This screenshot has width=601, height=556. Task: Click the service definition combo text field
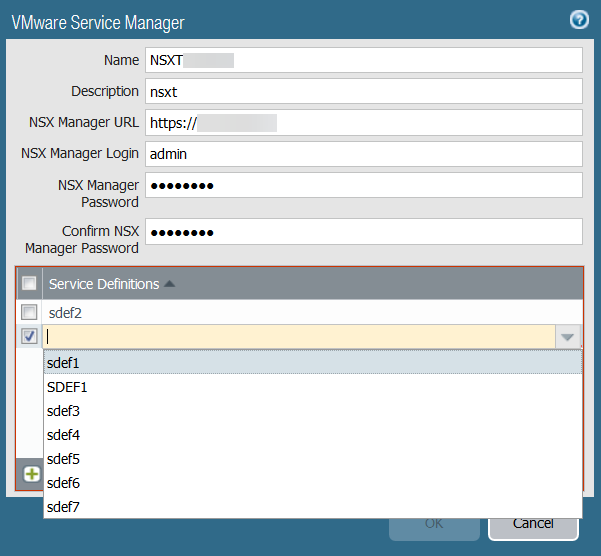click(298, 337)
